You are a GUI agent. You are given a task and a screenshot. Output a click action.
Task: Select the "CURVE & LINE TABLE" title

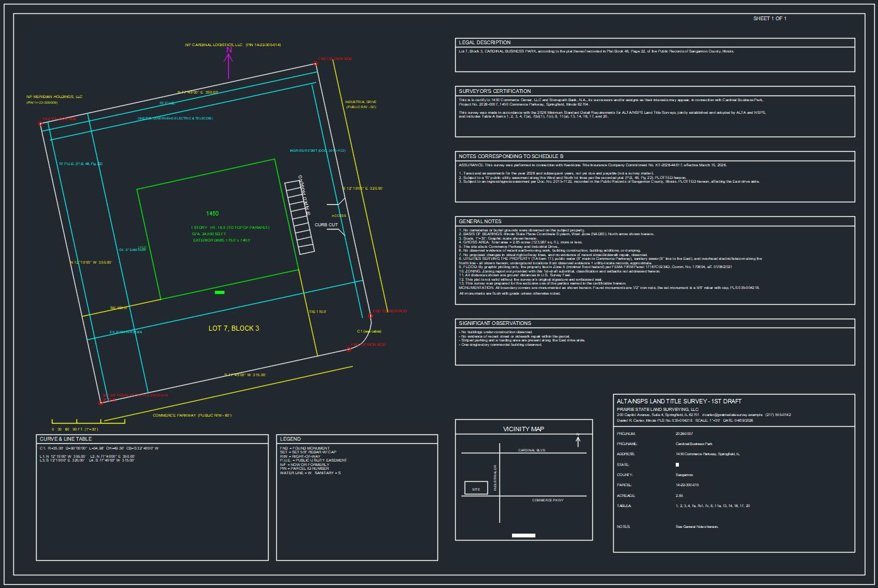66,439
